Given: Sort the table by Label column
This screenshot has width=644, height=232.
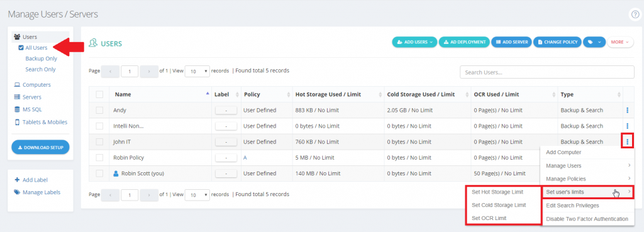Looking at the screenshot, I should click(x=226, y=94).
